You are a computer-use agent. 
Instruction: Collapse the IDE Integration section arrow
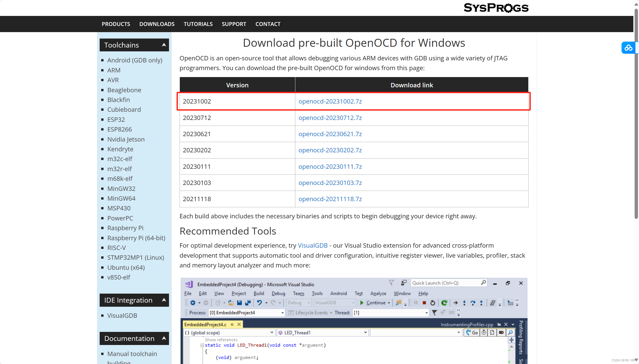pyautogui.click(x=164, y=300)
